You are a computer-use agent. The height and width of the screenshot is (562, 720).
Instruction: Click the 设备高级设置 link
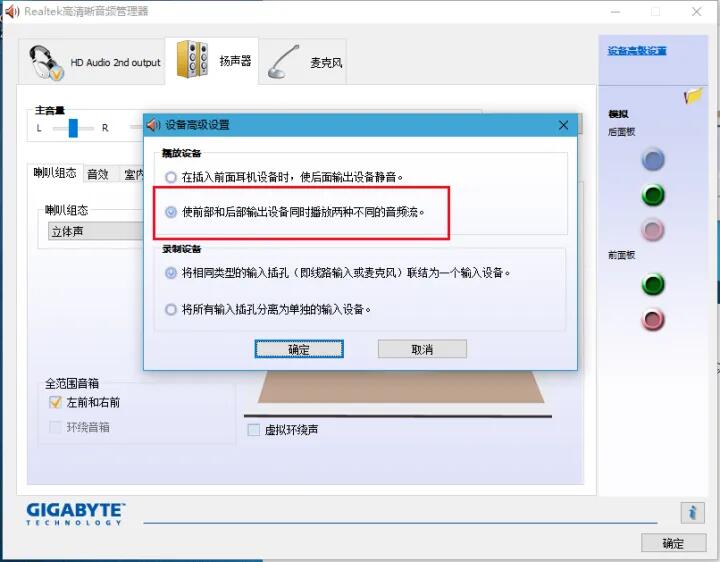click(637, 51)
